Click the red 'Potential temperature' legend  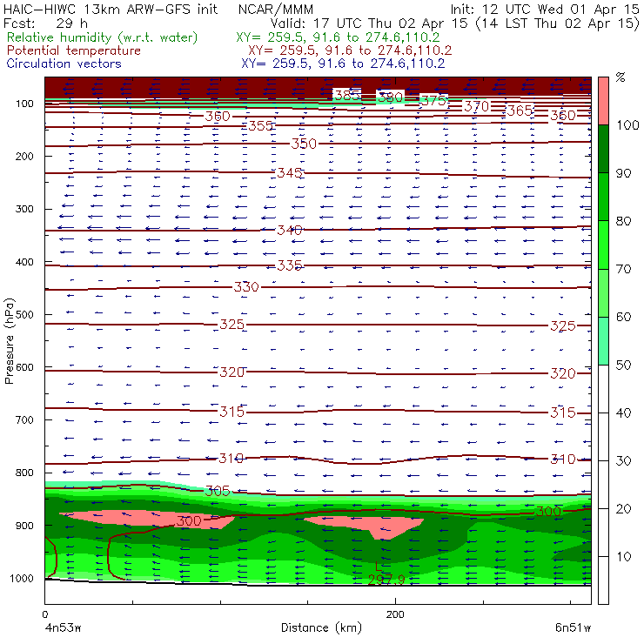73,50
